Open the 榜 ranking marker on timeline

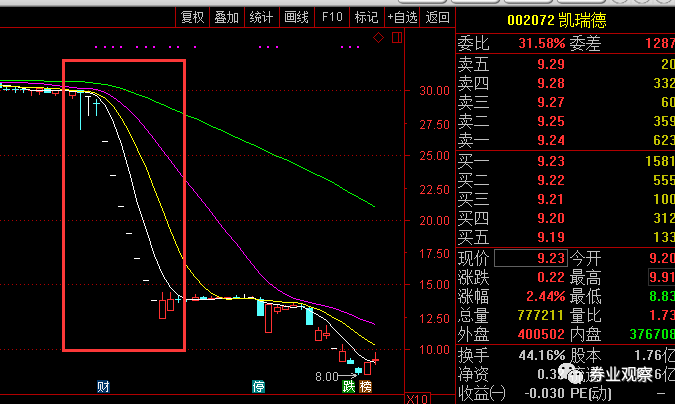(365, 387)
